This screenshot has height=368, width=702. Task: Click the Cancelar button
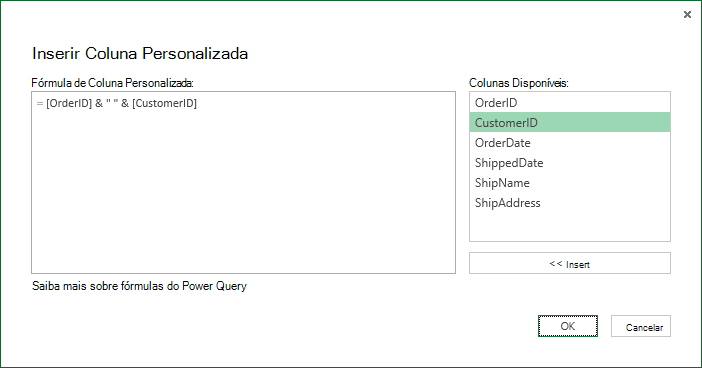tap(641, 326)
